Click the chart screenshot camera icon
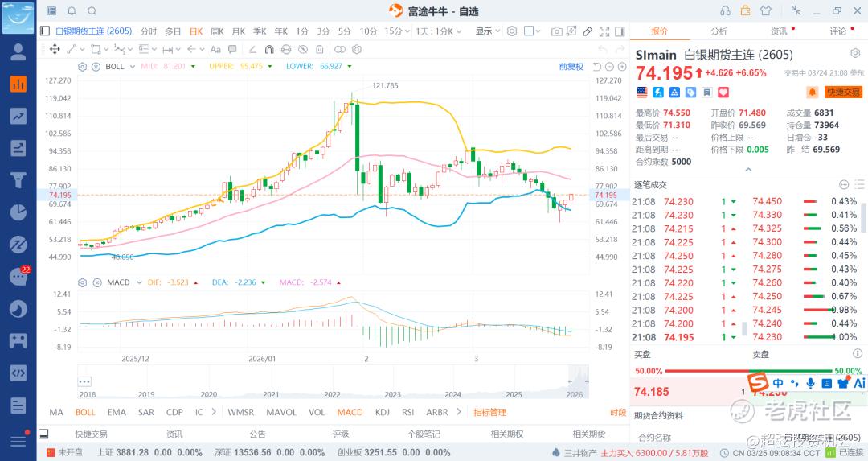The image size is (868, 461). [557, 31]
